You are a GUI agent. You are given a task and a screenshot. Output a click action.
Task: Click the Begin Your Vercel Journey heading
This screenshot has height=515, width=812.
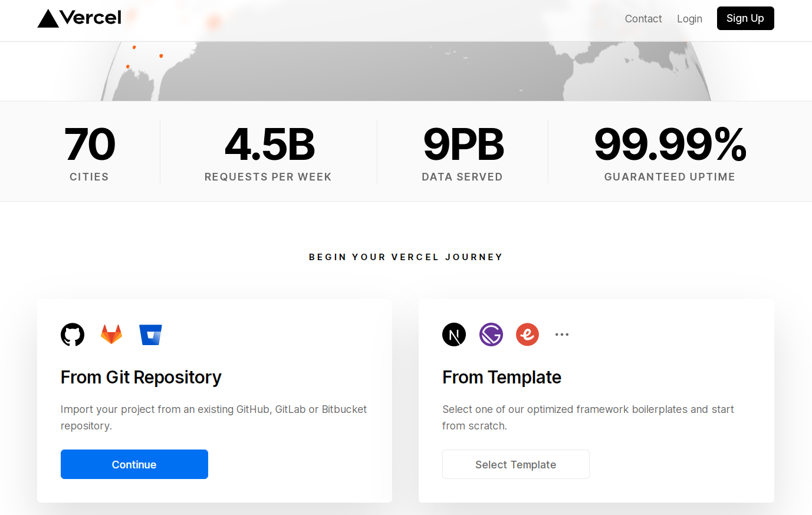406,257
